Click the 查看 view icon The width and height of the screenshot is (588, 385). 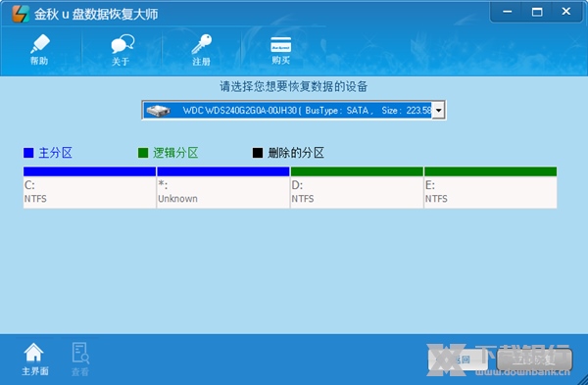click(x=80, y=360)
